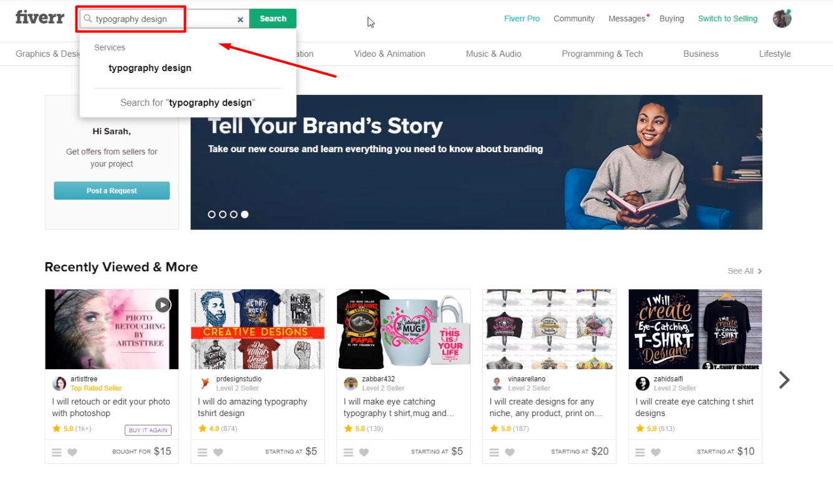Viewport: 833px width, 504px height.
Task: Select the fourth banner slide dot
Action: (245, 214)
